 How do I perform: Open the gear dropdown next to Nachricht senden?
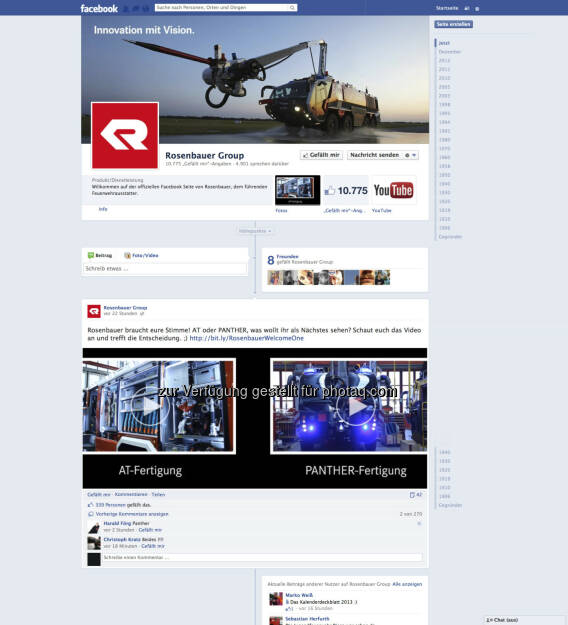[410, 155]
